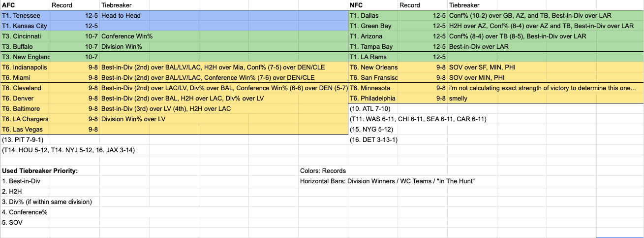Select the T1. Kansas City cell
Screen dimensions: 644x238
click(25, 26)
